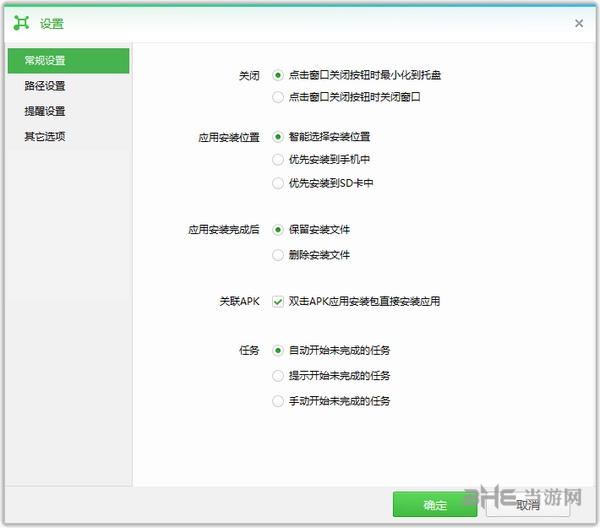Image resolution: width=600 pixels, height=528 pixels.
Task: Choose 优先安装到手机中 option
Action: (278, 160)
